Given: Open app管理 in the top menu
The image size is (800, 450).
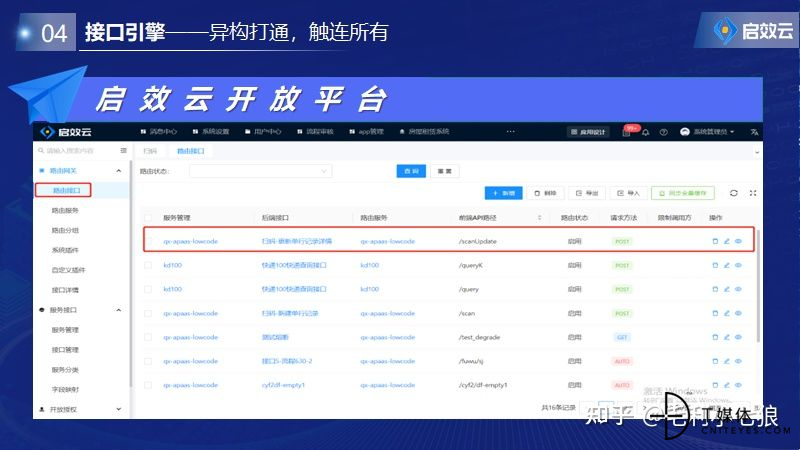Looking at the screenshot, I should pos(366,132).
